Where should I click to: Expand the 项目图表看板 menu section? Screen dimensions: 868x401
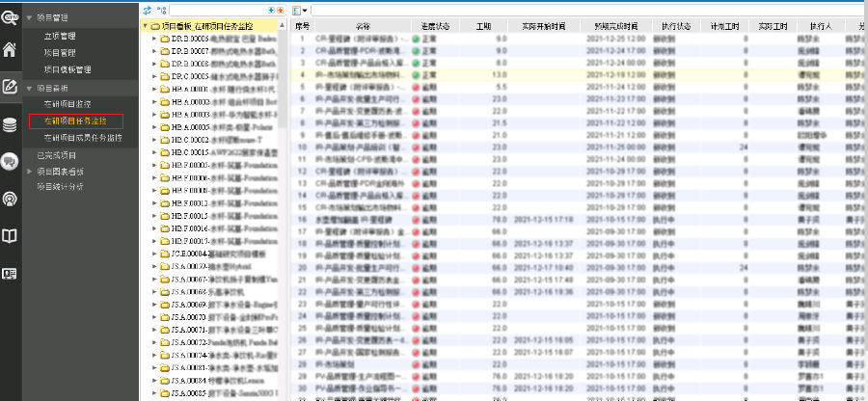tap(28, 171)
